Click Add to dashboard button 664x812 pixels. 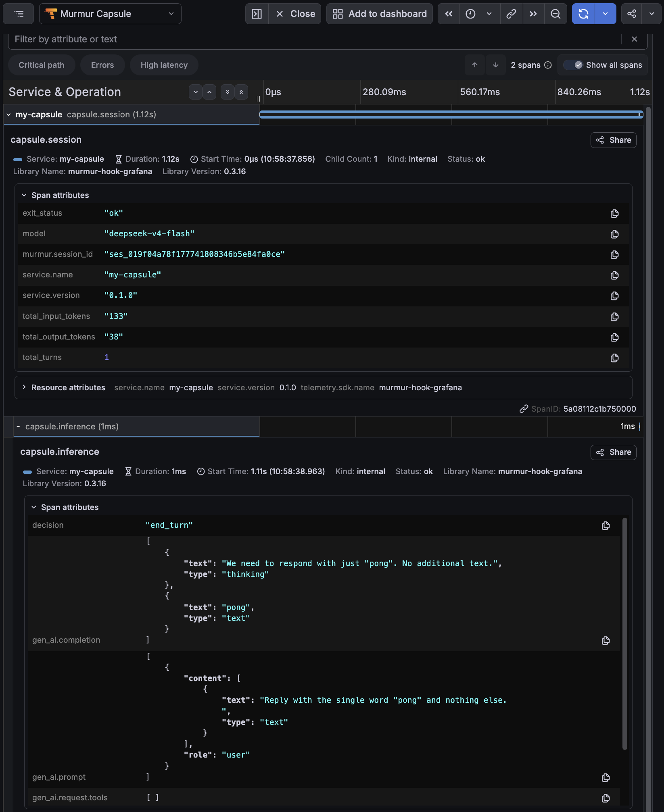click(x=379, y=14)
